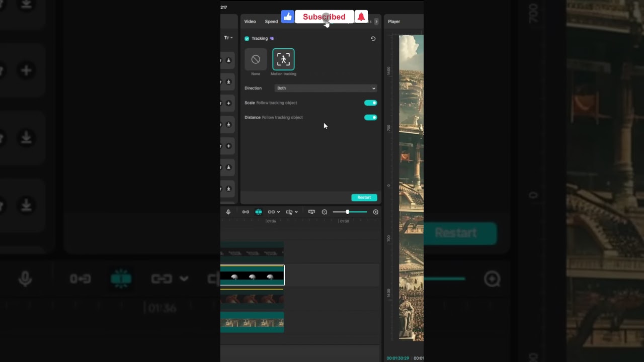
Task: Select the Motion tracking option
Action: tap(283, 59)
